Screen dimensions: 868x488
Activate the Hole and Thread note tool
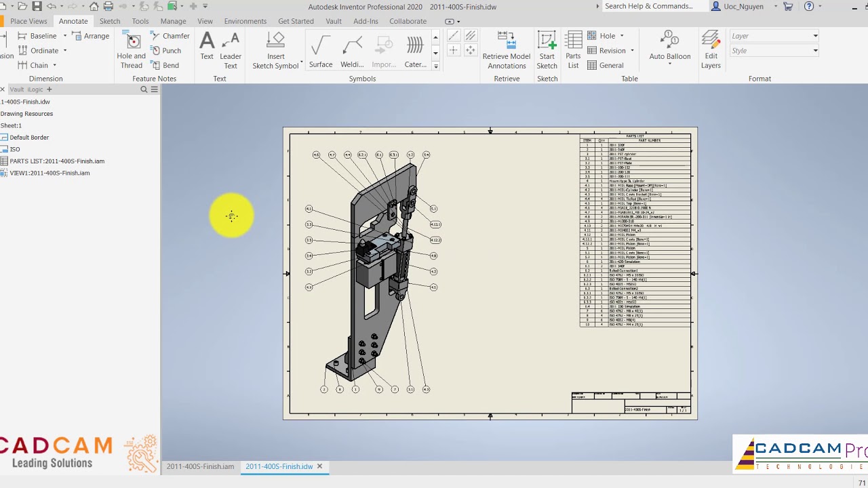click(x=131, y=50)
